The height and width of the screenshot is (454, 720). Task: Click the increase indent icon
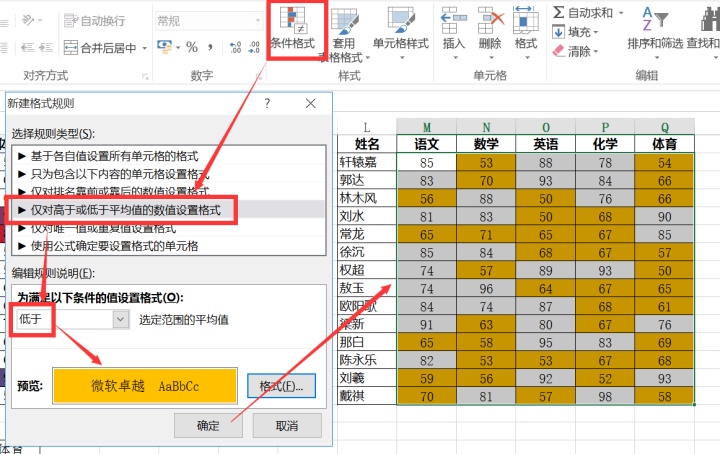[46, 47]
